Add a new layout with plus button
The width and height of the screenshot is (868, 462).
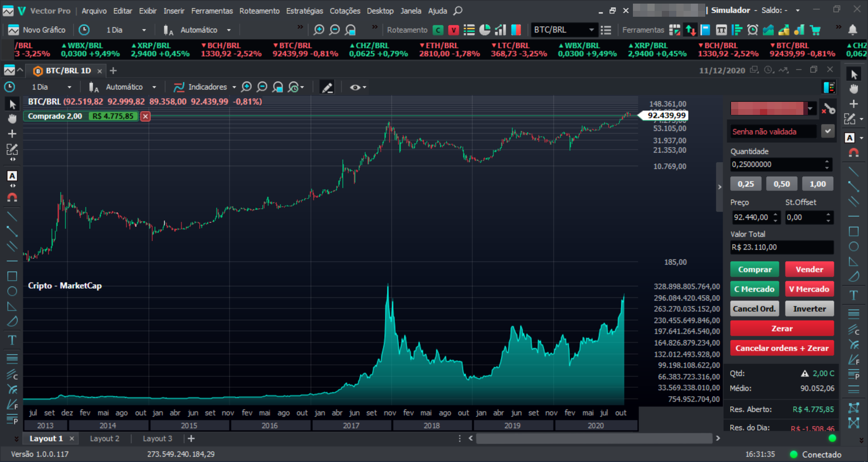(x=191, y=438)
